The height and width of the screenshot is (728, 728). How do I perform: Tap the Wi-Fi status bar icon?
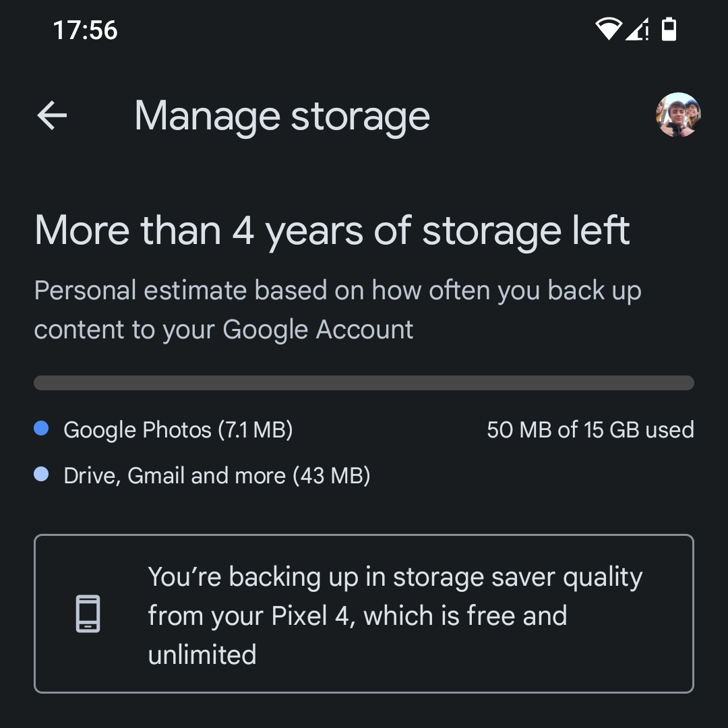[x=607, y=30]
